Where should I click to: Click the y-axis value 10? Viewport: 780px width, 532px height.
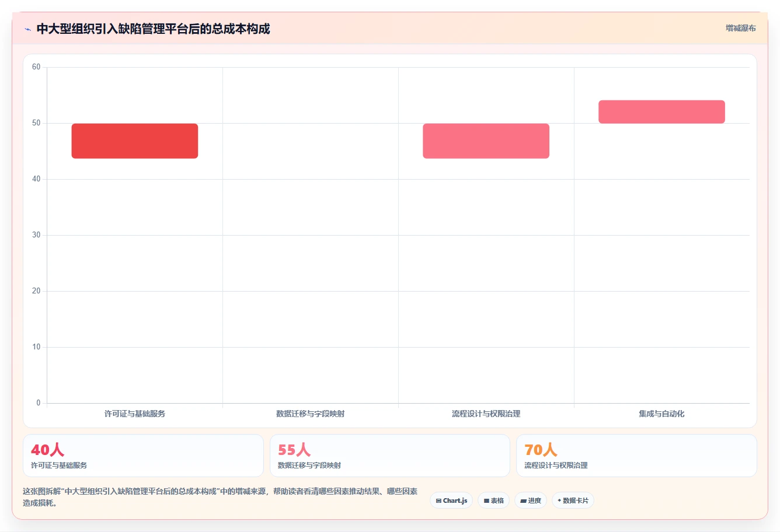pyautogui.click(x=36, y=347)
